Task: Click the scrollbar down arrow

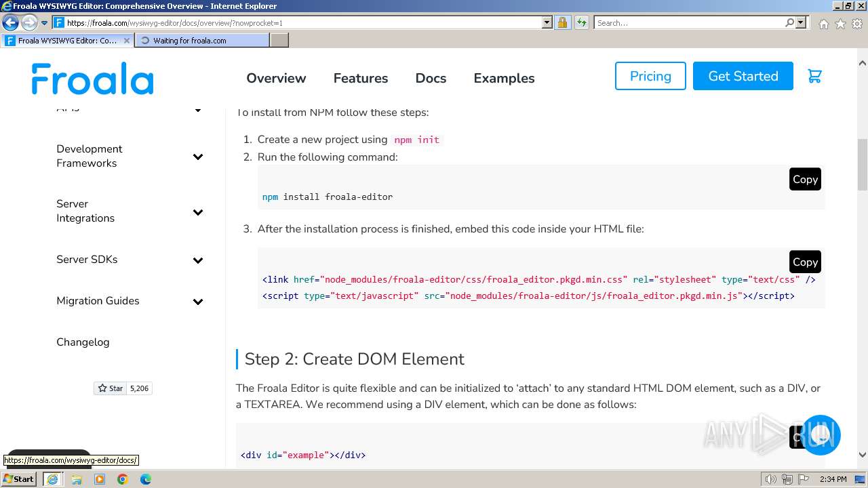Action: pyautogui.click(x=863, y=455)
